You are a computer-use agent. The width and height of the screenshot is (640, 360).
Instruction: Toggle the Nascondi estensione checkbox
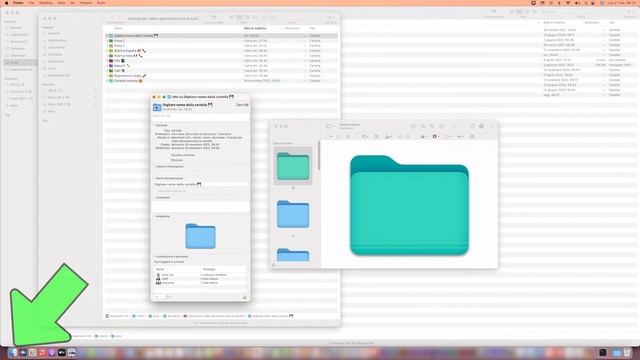point(156,191)
